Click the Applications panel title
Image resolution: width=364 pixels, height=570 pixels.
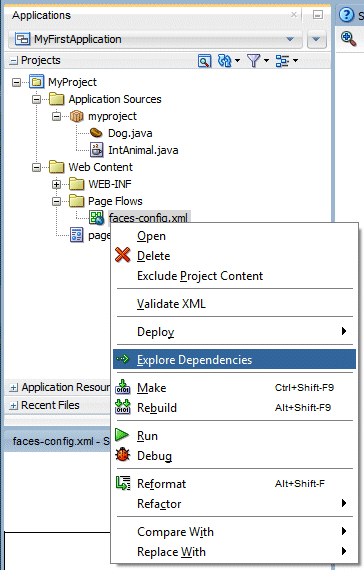tap(41, 15)
